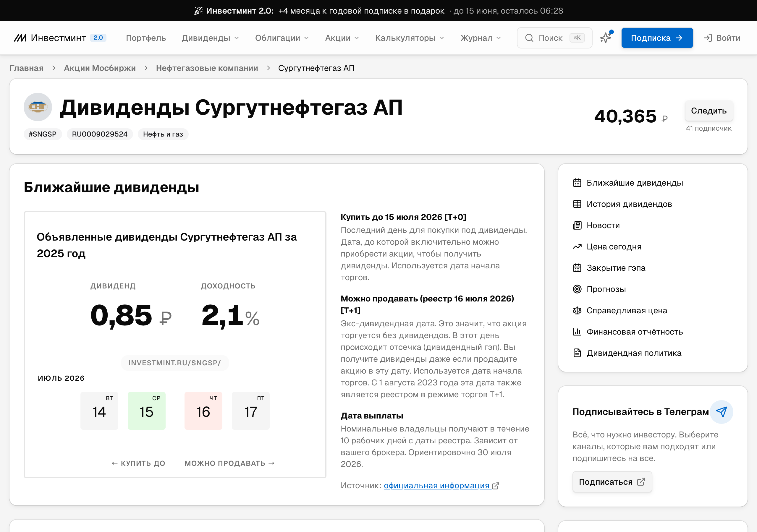Viewport: 757px width, 532px height.
Task: Expand the Дивиденды menu dropdown
Action: 210,38
